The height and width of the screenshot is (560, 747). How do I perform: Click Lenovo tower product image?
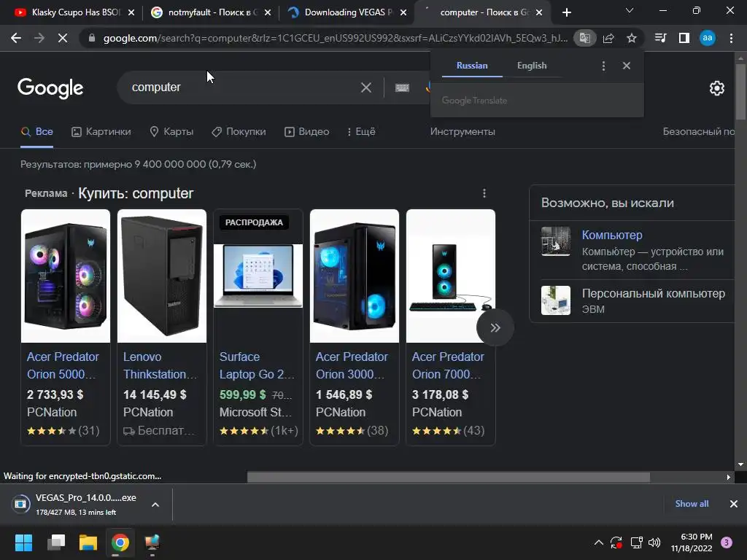[162, 276]
